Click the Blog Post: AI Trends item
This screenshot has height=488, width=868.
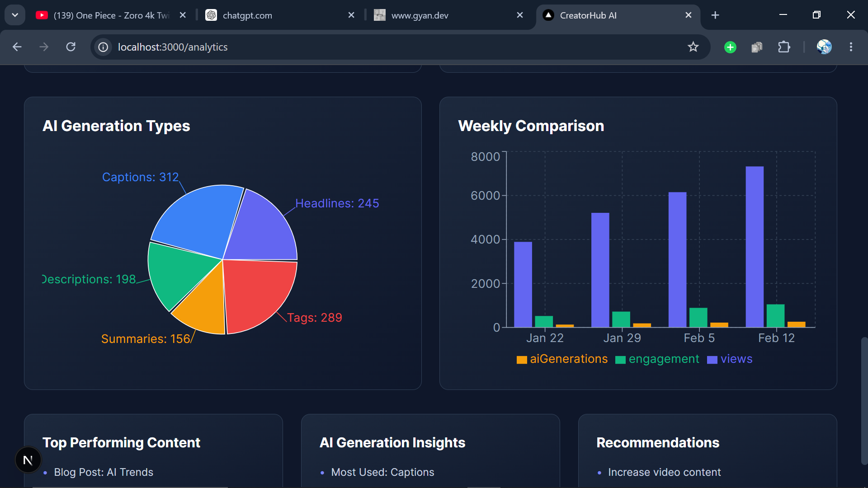[x=104, y=472]
